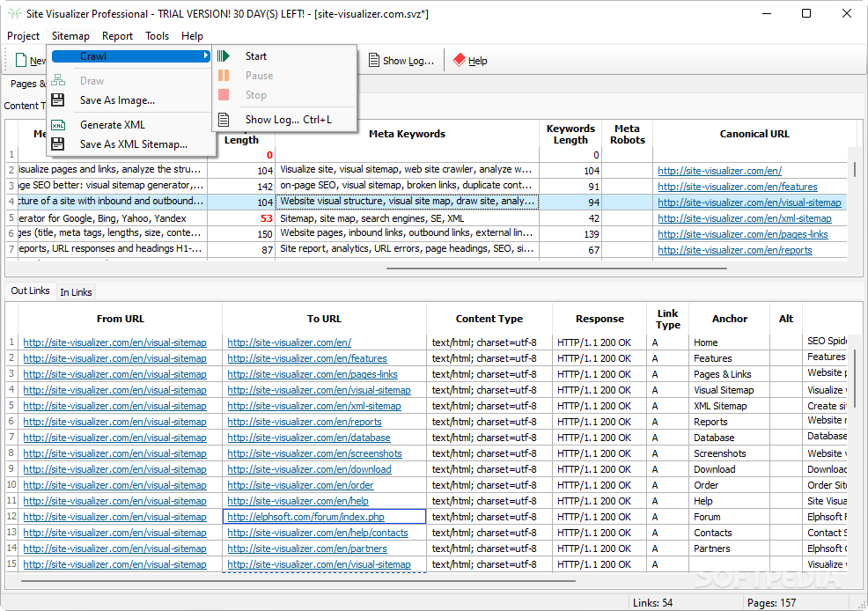The image size is (868, 611).
Task: Click the Anchor column header
Action: click(730, 319)
